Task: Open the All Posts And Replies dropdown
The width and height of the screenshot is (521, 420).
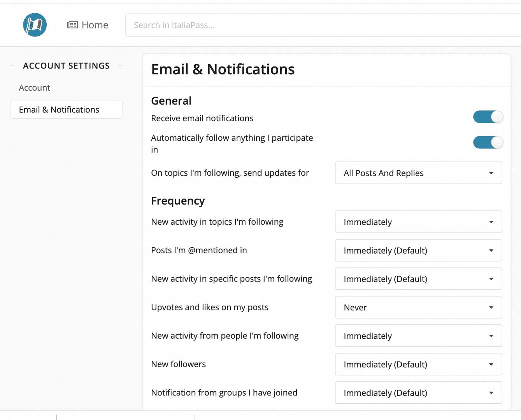Action: (x=418, y=173)
